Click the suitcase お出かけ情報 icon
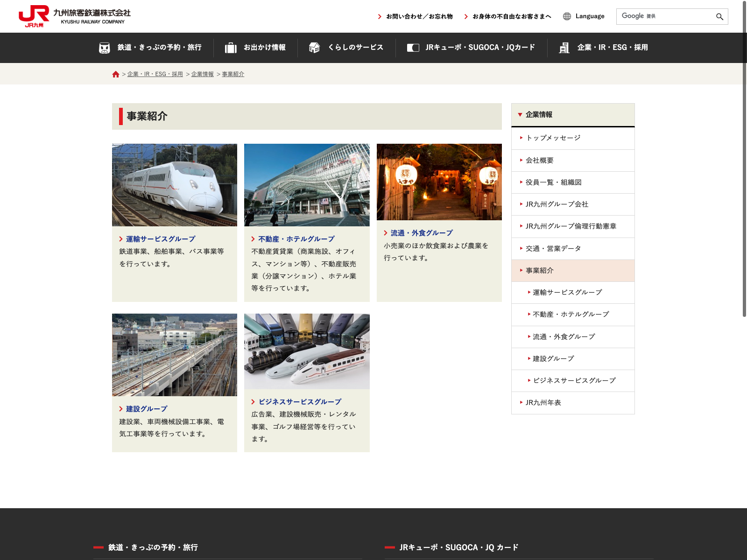 pos(231,48)
